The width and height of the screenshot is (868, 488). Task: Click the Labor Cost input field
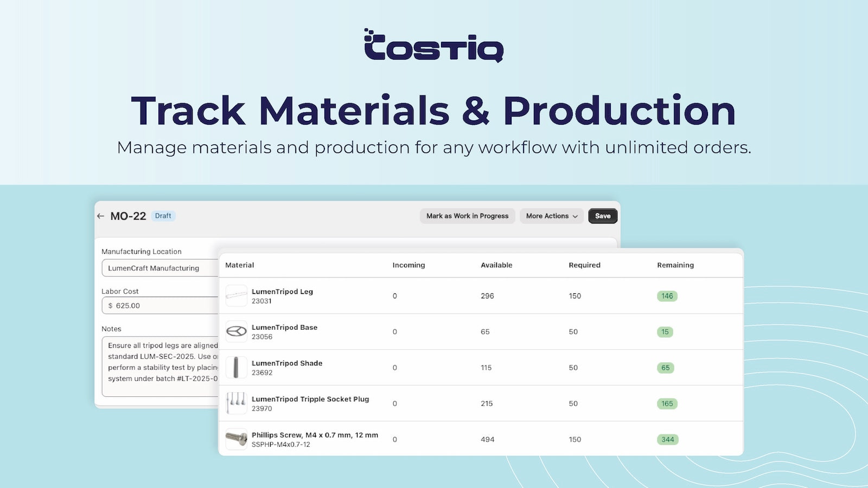pyautogui.click(x=160, y=305)
